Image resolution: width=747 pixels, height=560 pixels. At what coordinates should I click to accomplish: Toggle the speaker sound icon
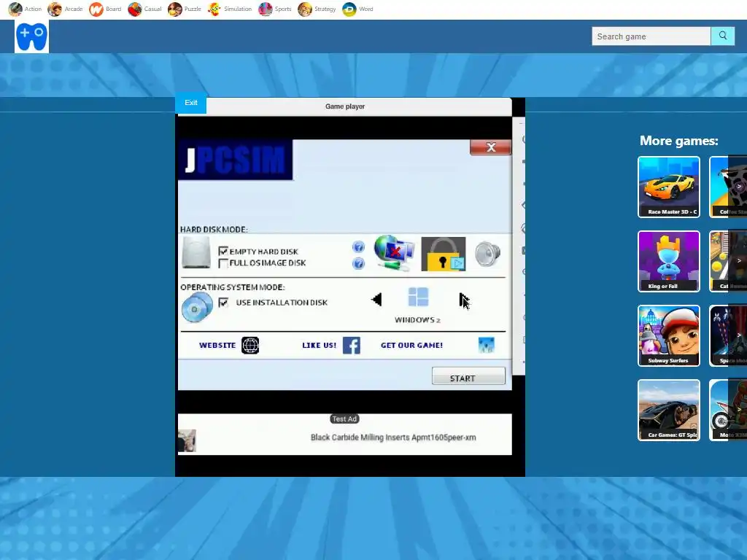[487, 253]
